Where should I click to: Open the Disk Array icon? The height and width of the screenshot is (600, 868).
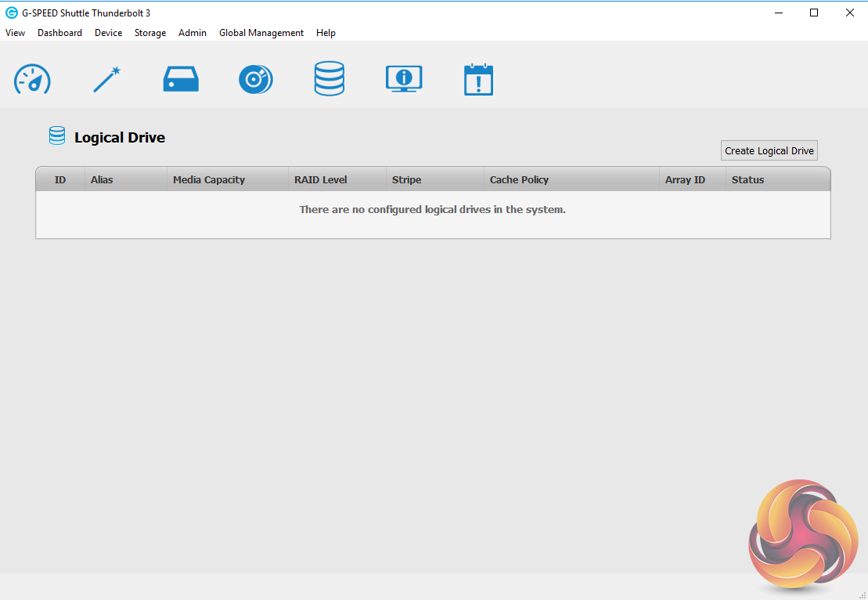tap(256, 79)
